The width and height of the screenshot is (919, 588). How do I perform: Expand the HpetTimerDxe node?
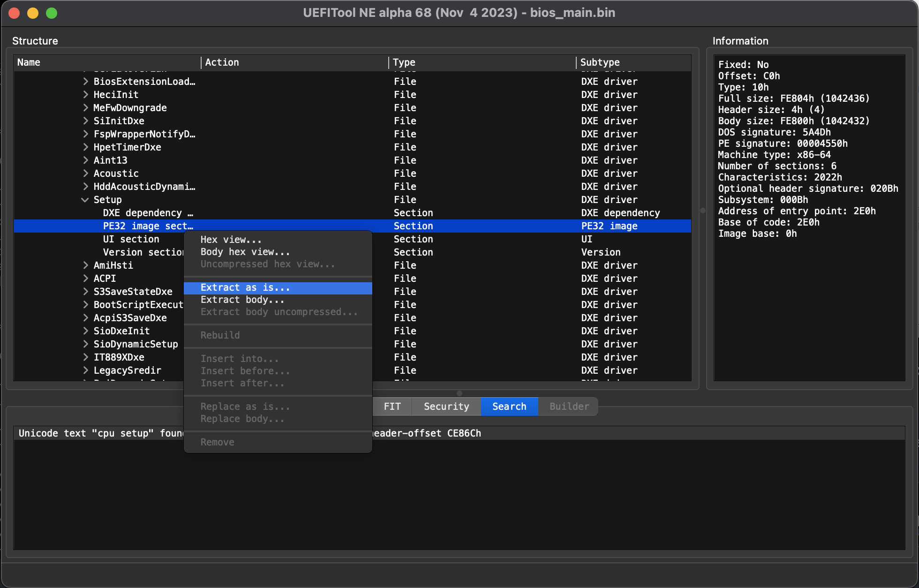[x=85, y=147]
